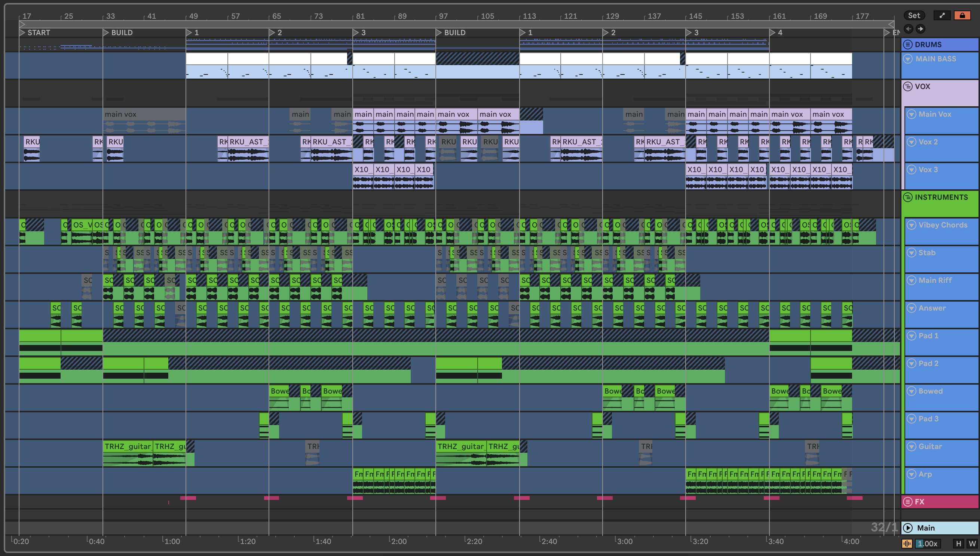Select the Guitar track title

pyautogui.click(x=930, y=446)
